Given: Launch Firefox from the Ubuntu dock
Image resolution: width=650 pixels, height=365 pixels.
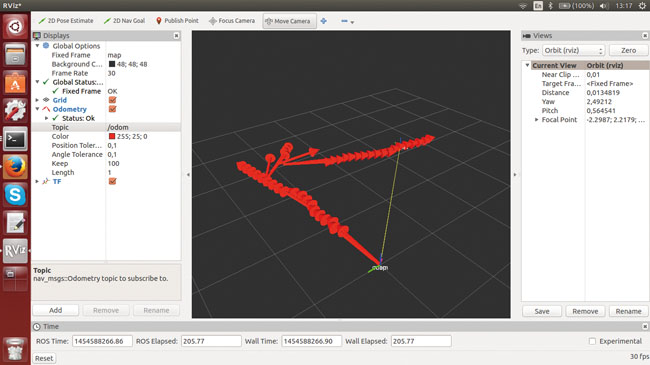Looking at the screenshot, I should click(15, 167).
